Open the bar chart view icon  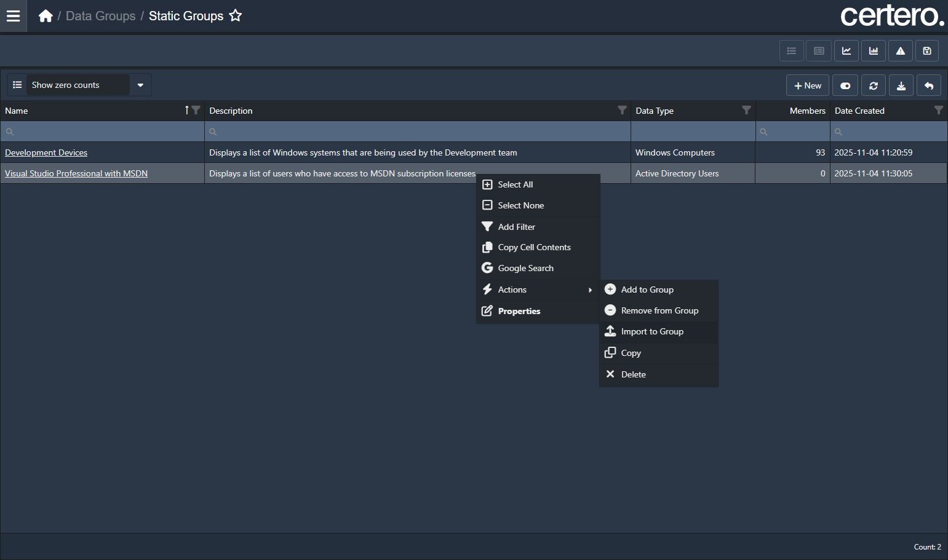point(874,51)
